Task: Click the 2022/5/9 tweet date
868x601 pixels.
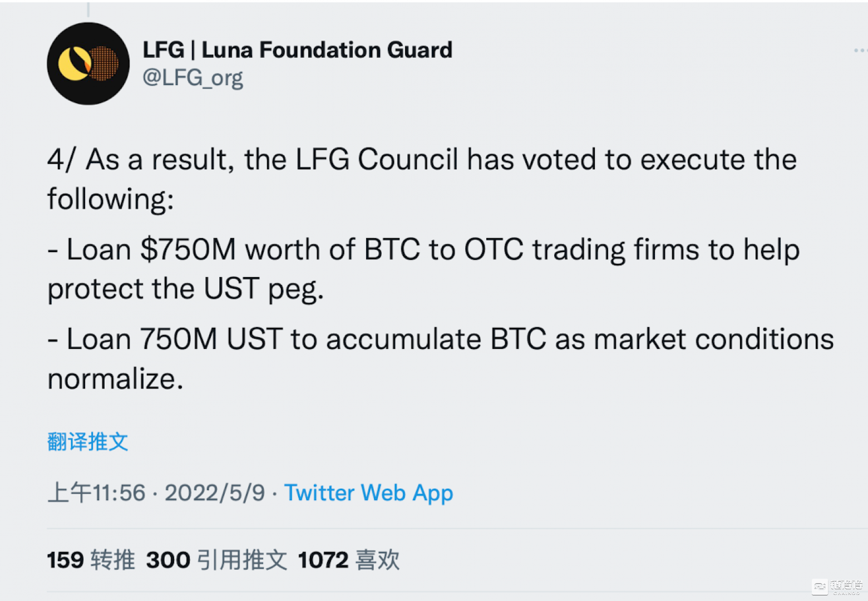Action: coord(215,493)
